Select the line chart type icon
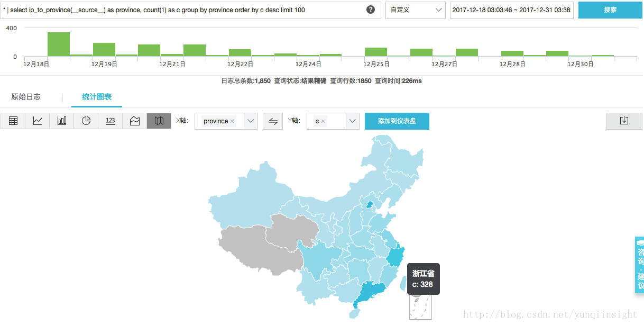The width and height of the screenshot is (644, 325). (38, 121)
